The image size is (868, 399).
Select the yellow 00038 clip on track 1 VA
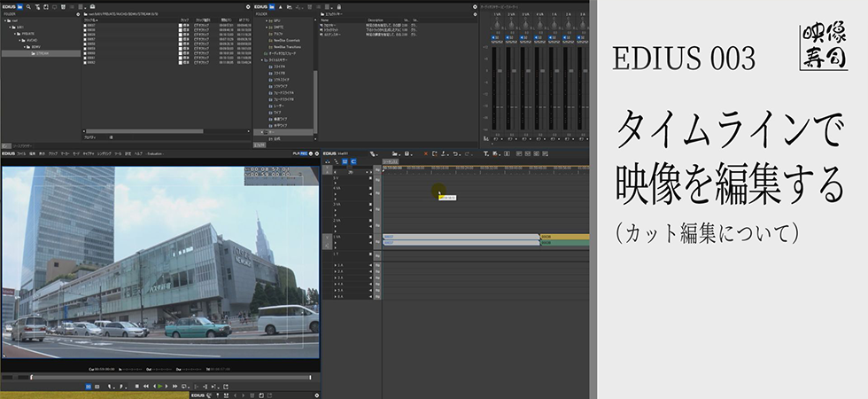(x=564, y=237)
